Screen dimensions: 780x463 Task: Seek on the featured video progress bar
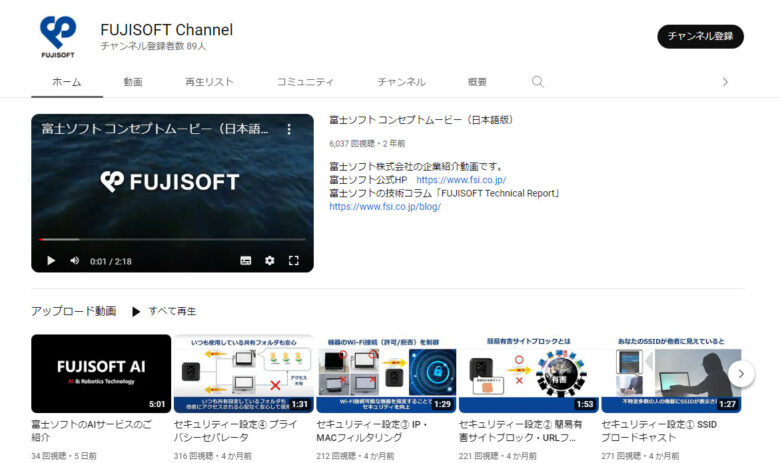[172, 239]
